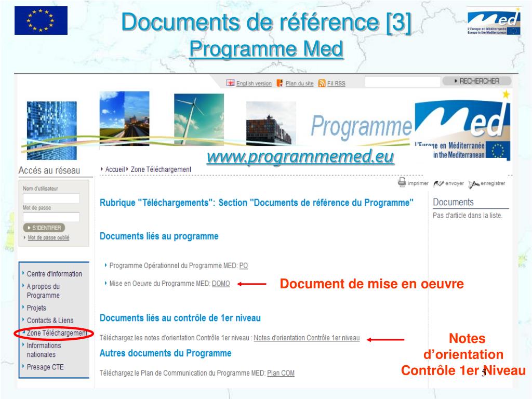The height and width of the screenshot is (399, 532).
Task: Click the 'Pas d'article dans la liste.' text
Action: [x=468, y=216]
